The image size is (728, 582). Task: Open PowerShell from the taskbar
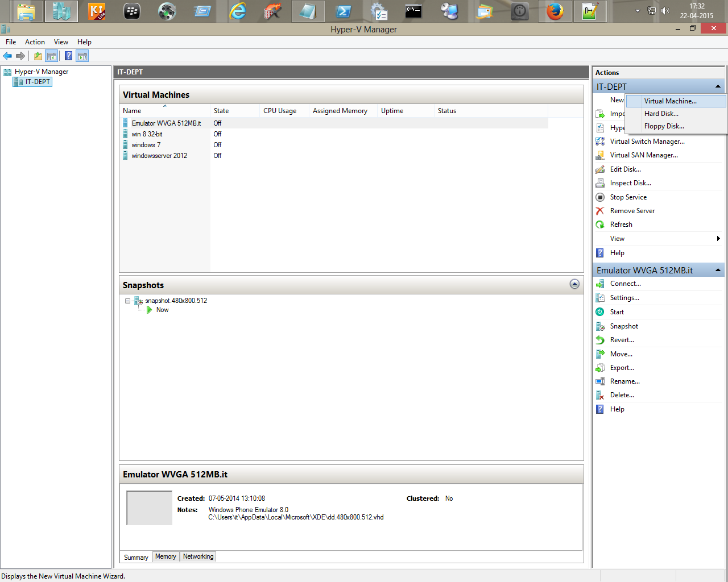344,11
